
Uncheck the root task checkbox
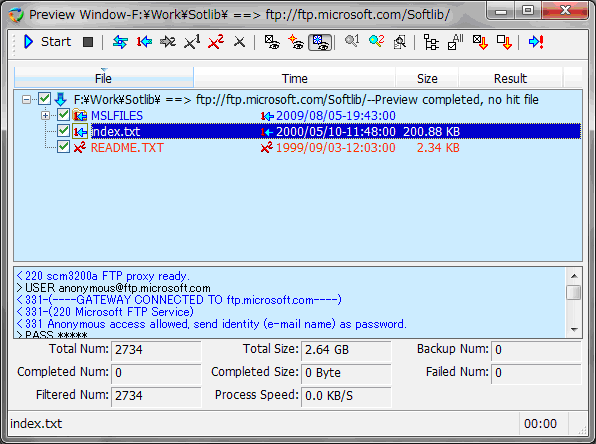click(44, 99)
